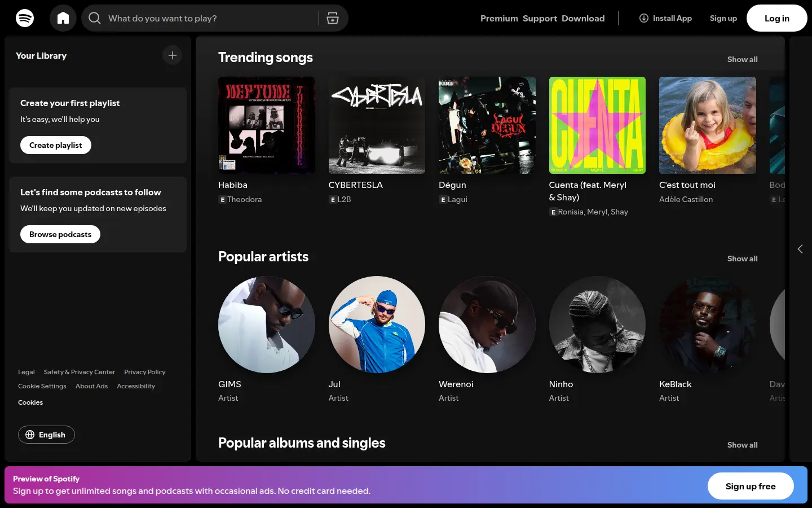
Task: Click artist name Lagui
Action: [x=457, y=199]
